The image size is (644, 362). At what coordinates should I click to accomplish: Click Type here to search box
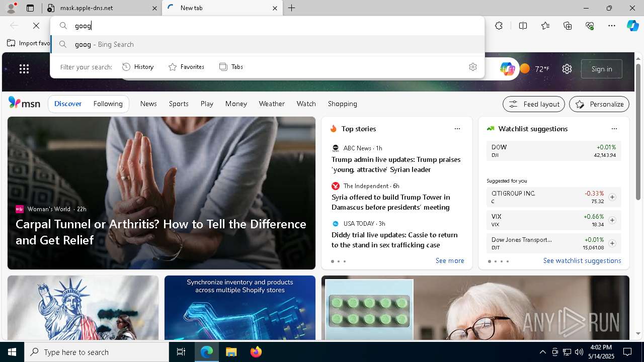pos(97,352)
